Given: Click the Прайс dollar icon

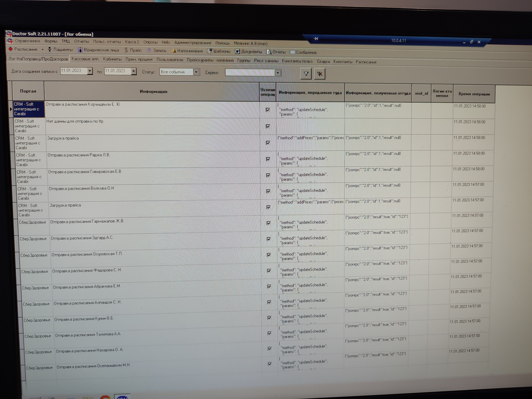Looking at the screenshot, I should click(126, 50).
